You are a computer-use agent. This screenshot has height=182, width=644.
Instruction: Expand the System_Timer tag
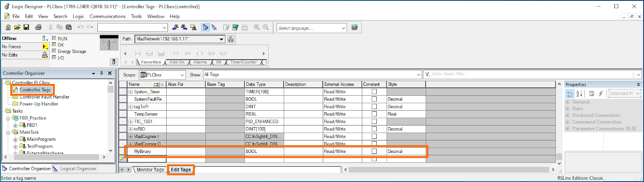tap(130, 92)
